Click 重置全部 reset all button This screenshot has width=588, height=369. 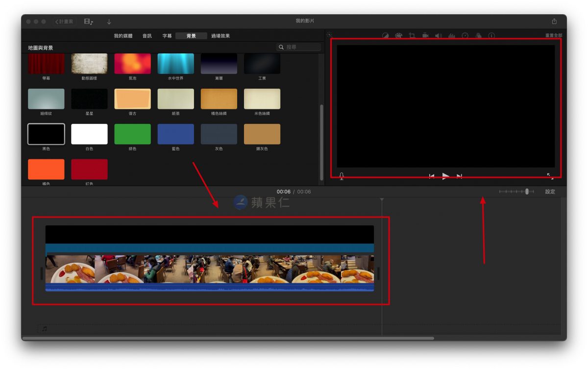(554, 36)
